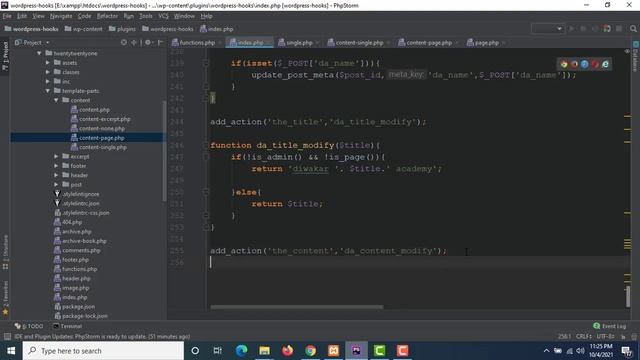The height and width of the screenshot is (360, 640).
Task: Open in Safari browser icon in editor
Action: (584, 64)
